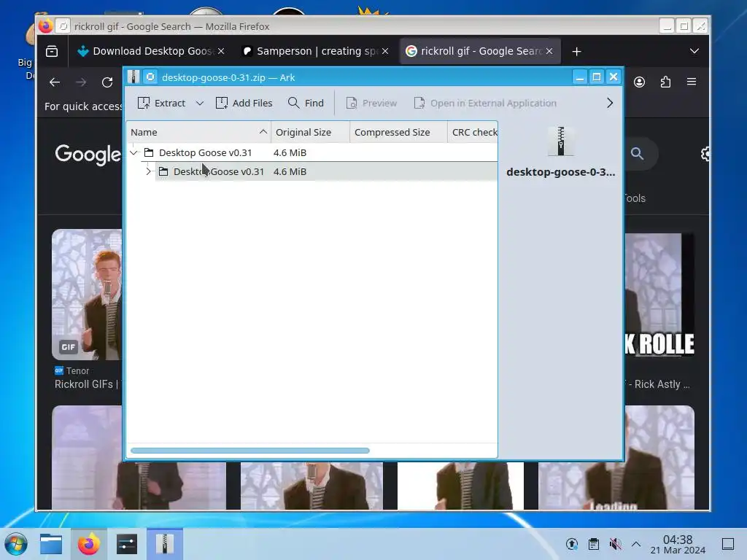Switch to Download Desktop Goose tab
This screenshot has height=560, width=747.
(150, 51)
